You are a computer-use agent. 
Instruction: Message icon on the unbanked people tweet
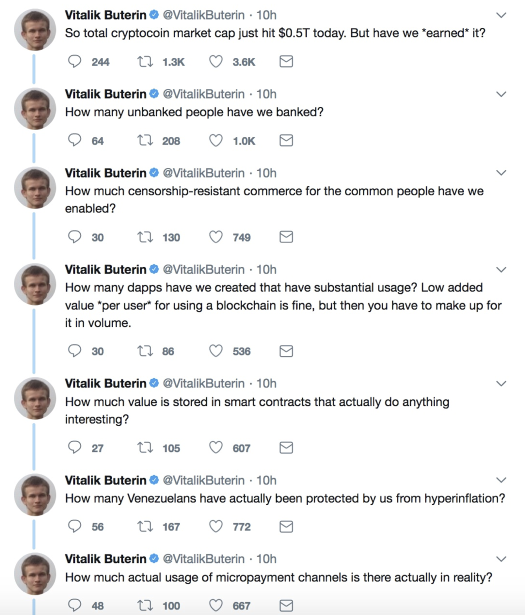[x=286, y=140]
